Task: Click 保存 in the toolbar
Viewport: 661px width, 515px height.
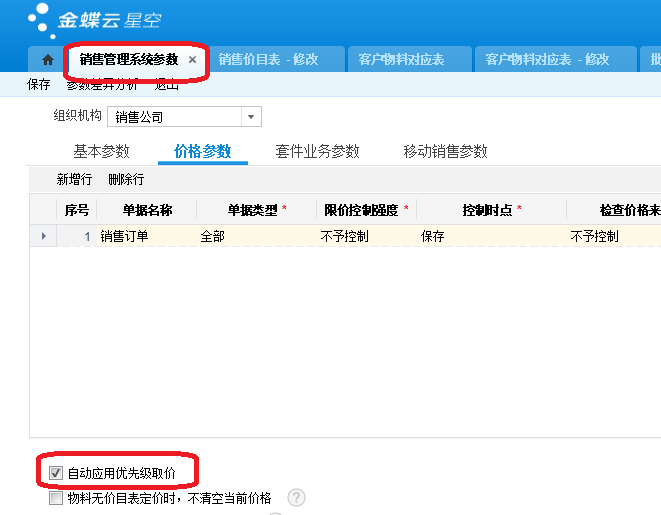Action: coord(39,86)
